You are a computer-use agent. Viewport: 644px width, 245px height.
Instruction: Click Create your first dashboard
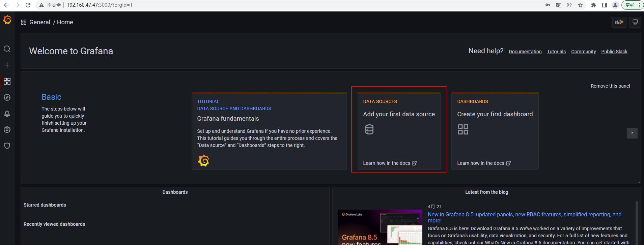tap(495, 114)
